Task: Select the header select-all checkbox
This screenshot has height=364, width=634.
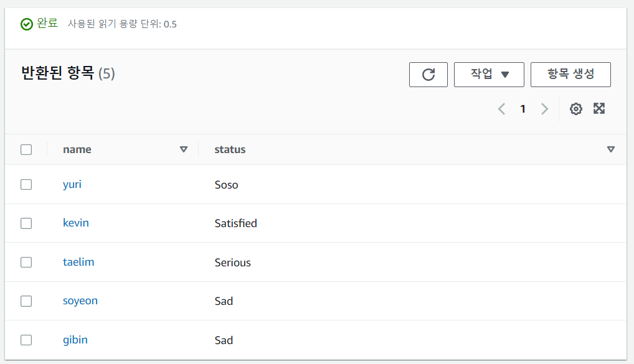Action: 26,149
